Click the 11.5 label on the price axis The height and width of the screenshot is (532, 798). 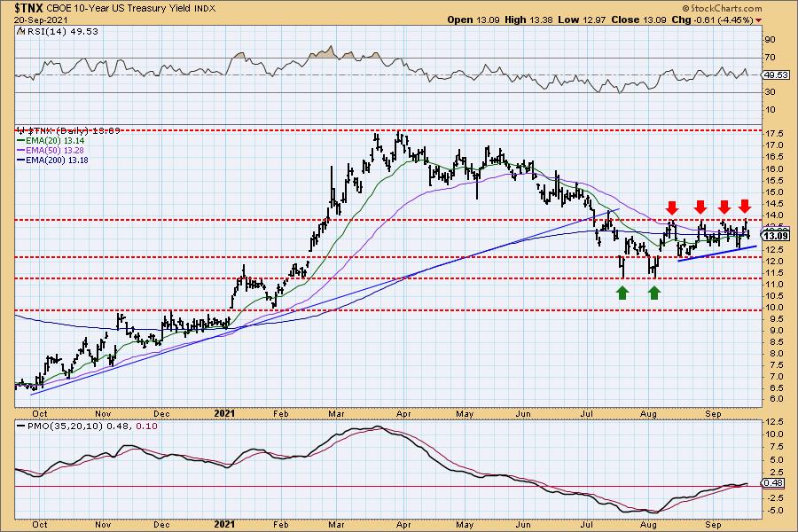click(773, 273)
